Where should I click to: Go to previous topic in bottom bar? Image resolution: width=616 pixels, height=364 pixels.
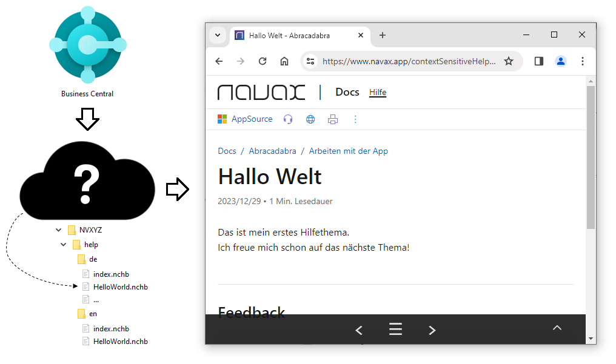pos(359,330)
